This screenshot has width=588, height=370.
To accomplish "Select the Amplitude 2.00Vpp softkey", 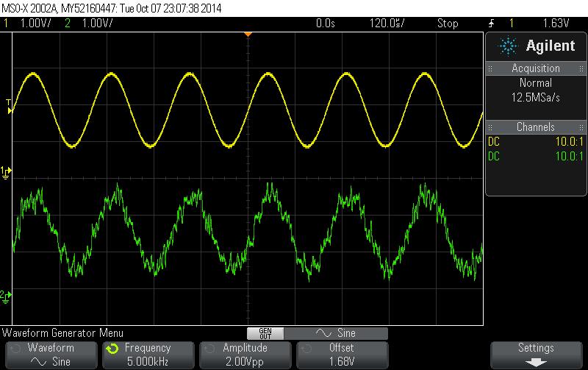I will pos(245,355).
